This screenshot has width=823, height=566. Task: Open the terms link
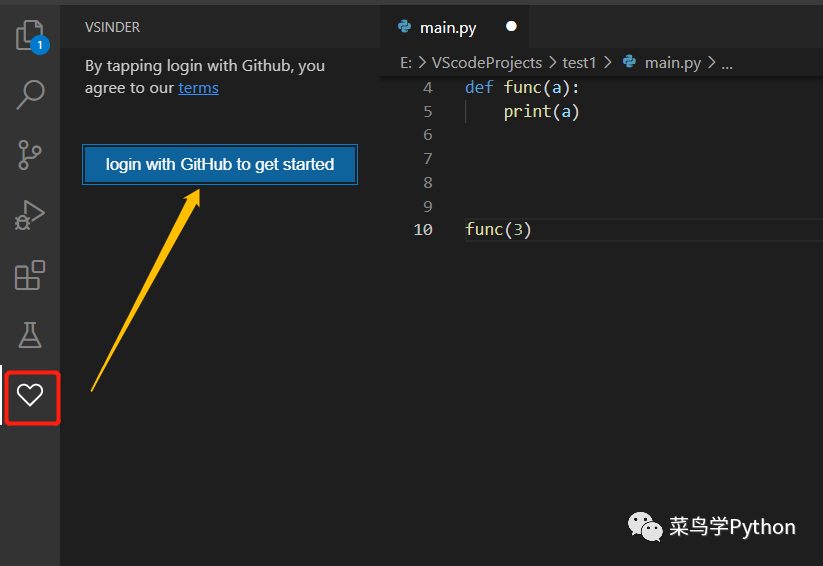pos(198,88)
